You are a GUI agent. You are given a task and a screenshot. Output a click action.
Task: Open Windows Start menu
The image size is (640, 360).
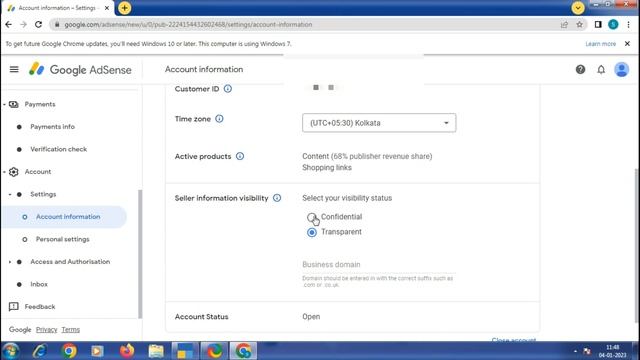tap(10, 351)
